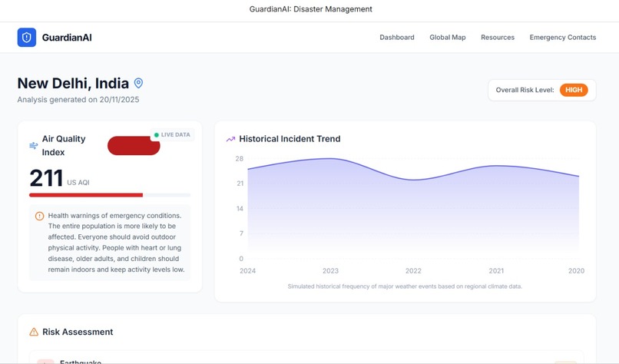The width and height of the screenshot is (619, 364).
Task: Click the 2023 label on the chart axis
Action: point(330,271)
